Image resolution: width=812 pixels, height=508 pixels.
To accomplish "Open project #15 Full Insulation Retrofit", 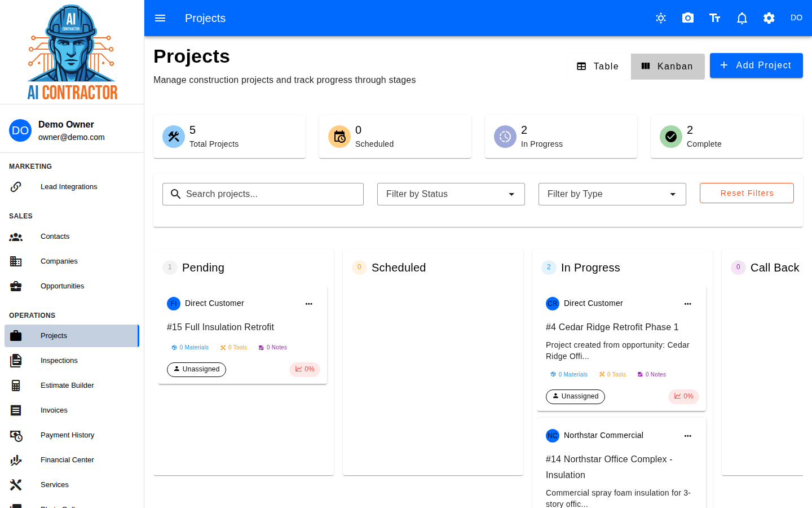I will (x=220, y=327).
